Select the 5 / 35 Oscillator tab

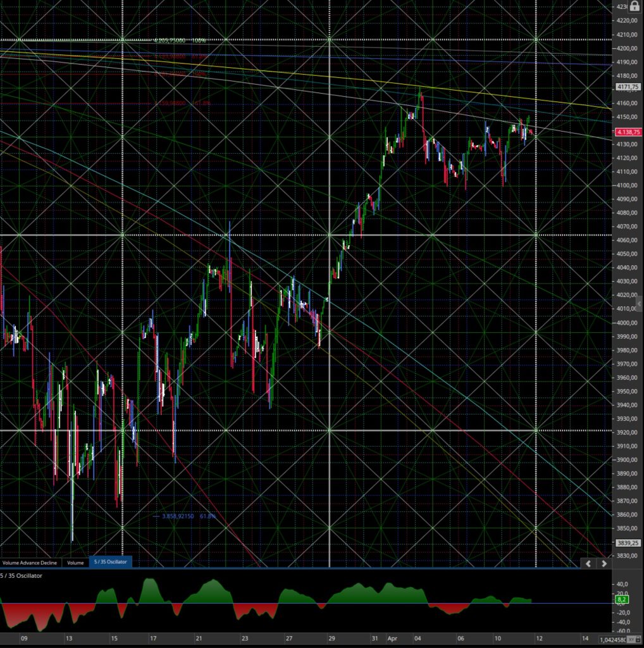tap(110, 562)
